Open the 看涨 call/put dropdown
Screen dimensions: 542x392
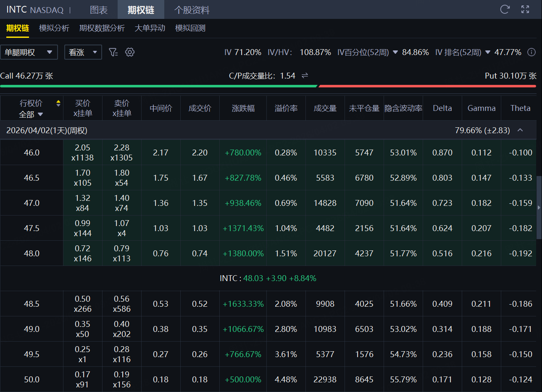tap(83, 52)
